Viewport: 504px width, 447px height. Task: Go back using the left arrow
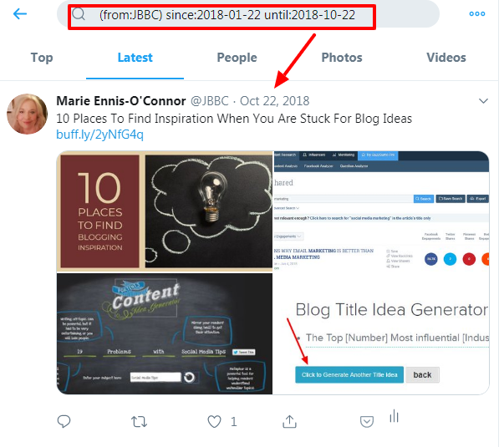coord(20,14)
